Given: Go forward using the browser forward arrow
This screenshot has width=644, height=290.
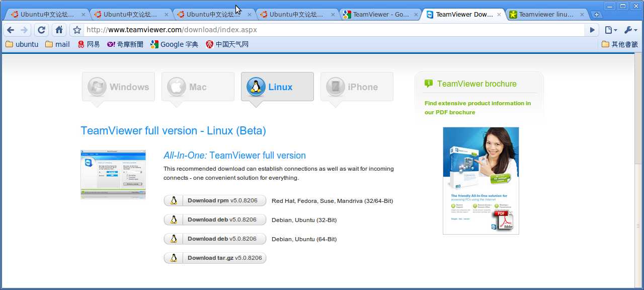Looking at the screenshot, I should (24, 30).
